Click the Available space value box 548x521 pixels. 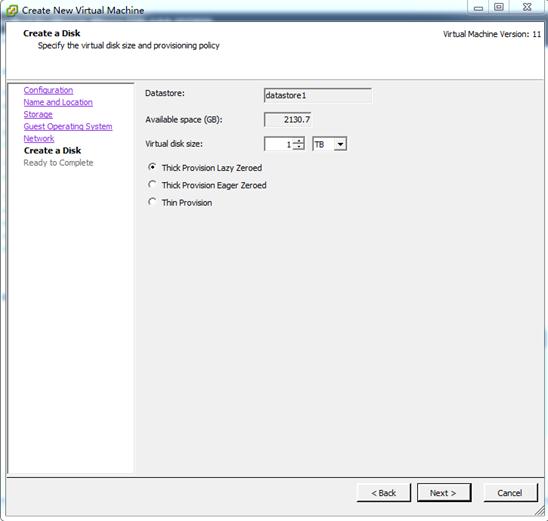coord(287,120)
